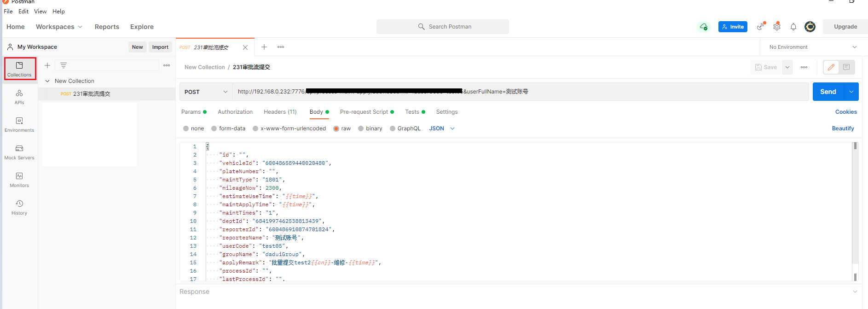Click the New button

pyautogui.click(x=137, y=47)
